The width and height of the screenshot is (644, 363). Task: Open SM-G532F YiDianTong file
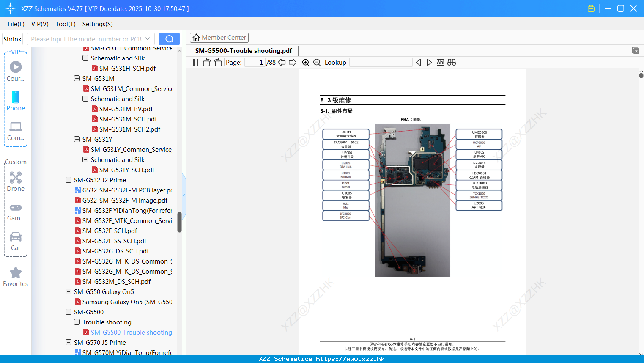tap(127, 210)
